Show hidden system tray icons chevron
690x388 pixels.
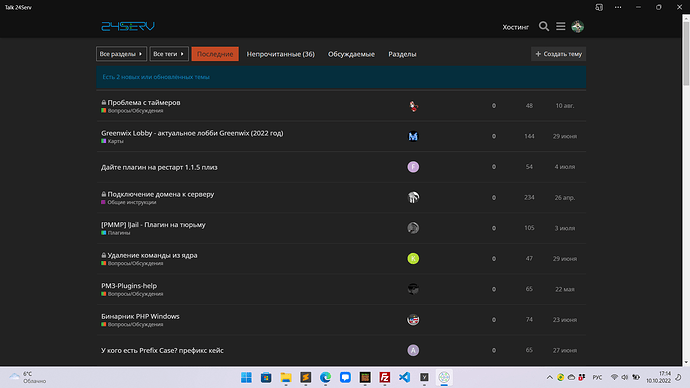coord(550,377)
